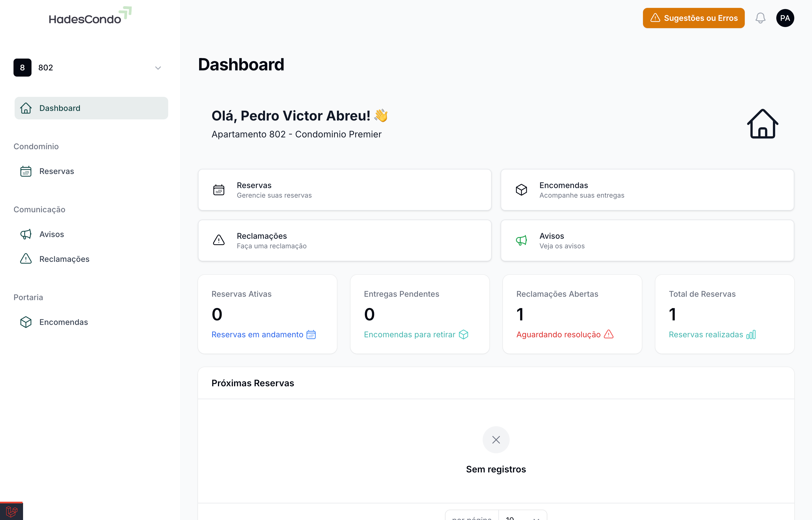Screen dimensions: 812x520
Task: Click the Sugestões ou Erros button
Action: coord(693,18)
